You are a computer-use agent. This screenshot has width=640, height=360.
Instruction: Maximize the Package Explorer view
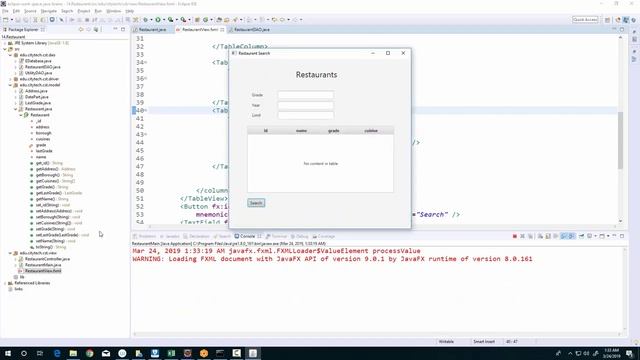pos(123,29)
